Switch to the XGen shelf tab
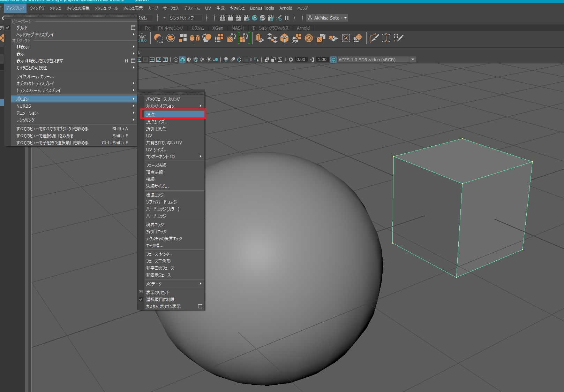This screenshot has height=392, width=564. pyautogui.click(x=218, y=28)
